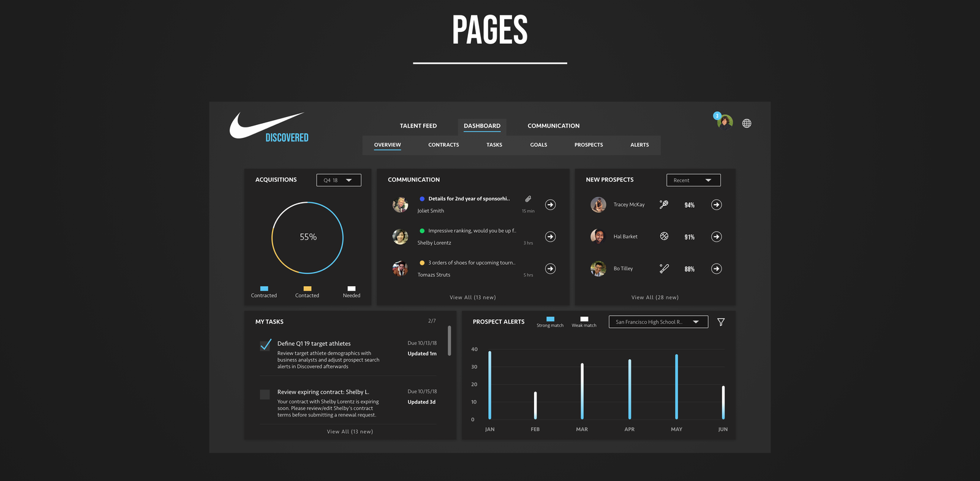The height and width of the screenshot is (481, 980).
Task: Click View All (28 new) prospects
Action: tap(655, 298)
